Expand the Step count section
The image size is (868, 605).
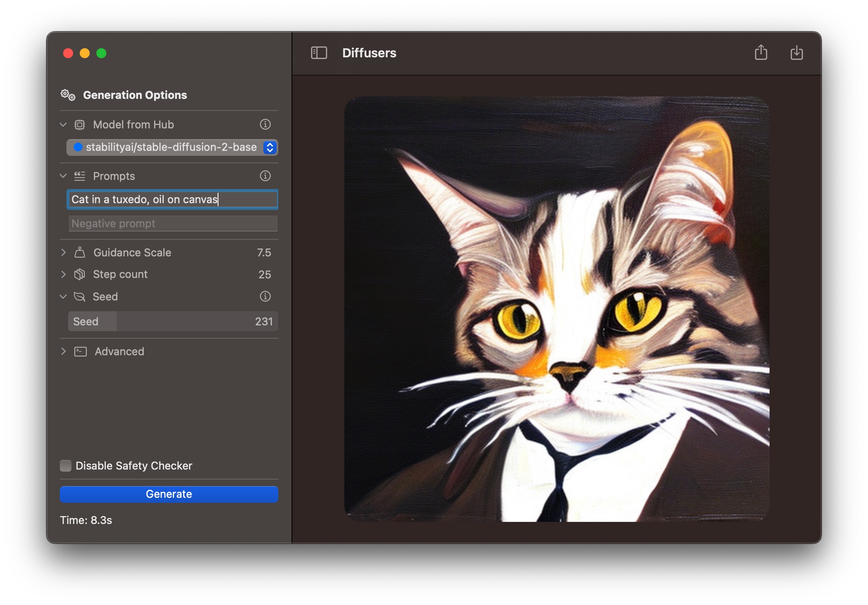click(x=64, y=274)
